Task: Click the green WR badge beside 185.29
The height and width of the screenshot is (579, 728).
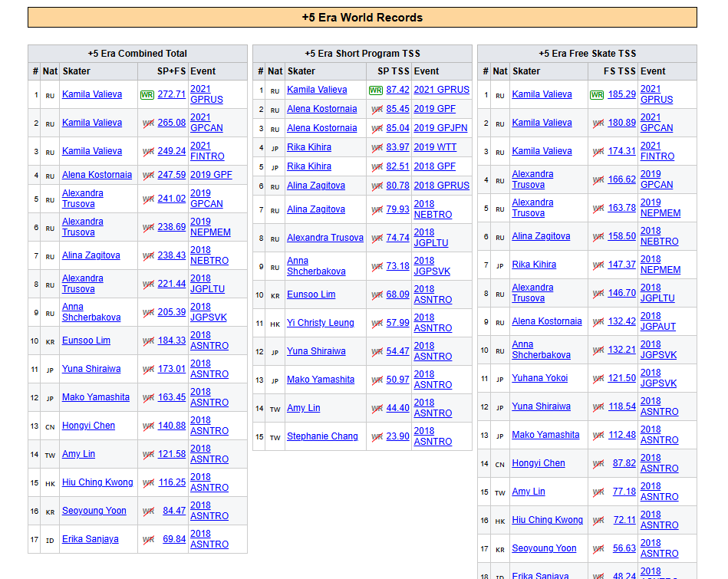Action: click(597, 94)
